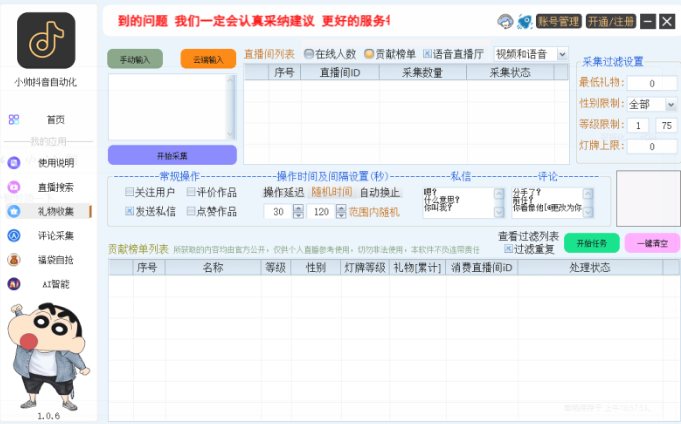Enable the 评价作品 checkbox
The image size is (681, 424).
(x=191, y=192)
